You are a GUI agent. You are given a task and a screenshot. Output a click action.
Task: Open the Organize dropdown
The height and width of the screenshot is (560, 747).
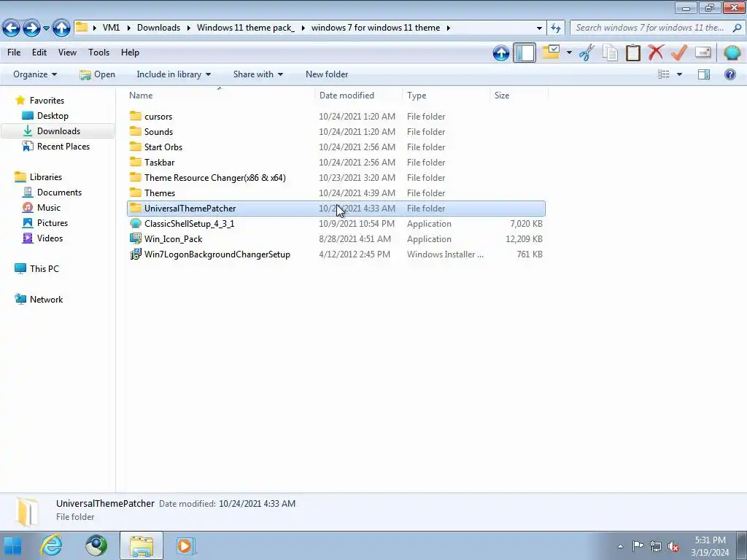point(35,74)
